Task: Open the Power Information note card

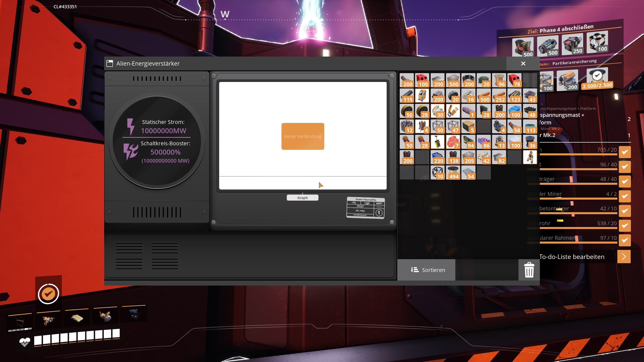Action: coord(365,207)
